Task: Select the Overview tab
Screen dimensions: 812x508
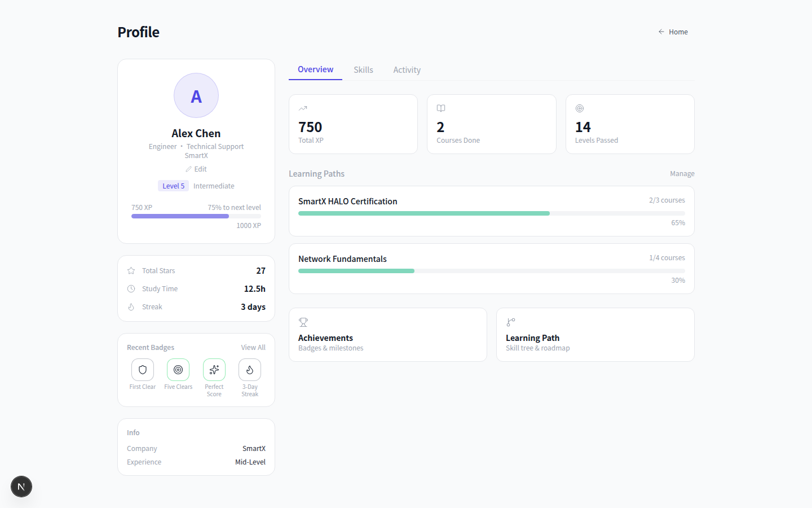Action: point(315,69)
